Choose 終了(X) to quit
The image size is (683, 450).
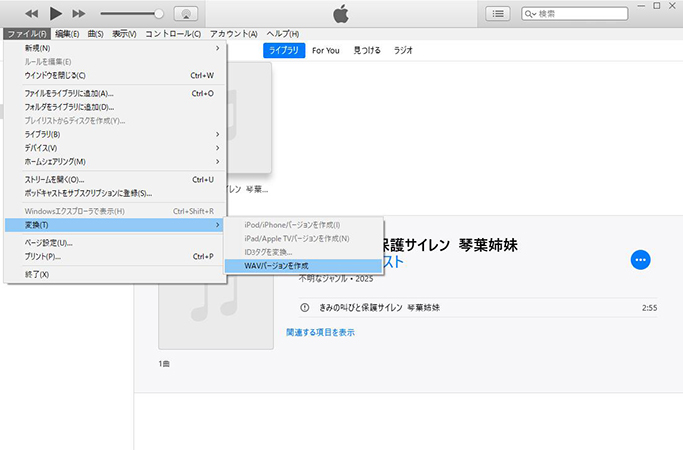point(115,274)
